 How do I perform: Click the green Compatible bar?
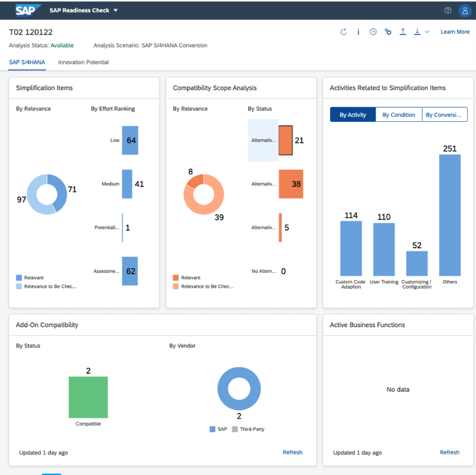88,398
